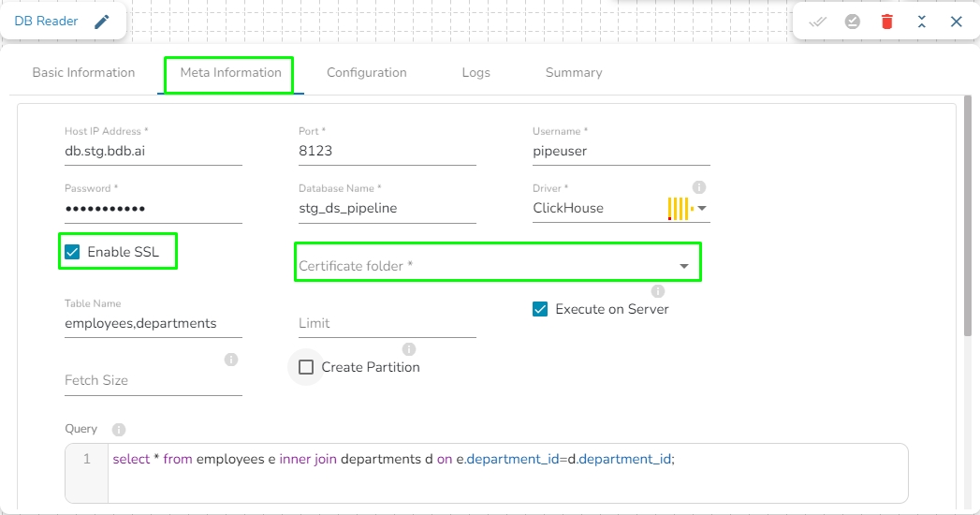Click the double-checkmark validate icon
Screen dimensions: 980x515
pyautogui.click(x=818, y=22)
